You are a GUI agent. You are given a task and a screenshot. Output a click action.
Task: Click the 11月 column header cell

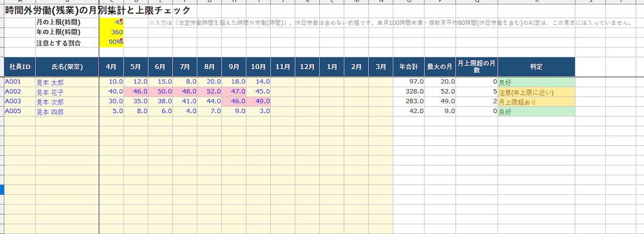point(283,67)
